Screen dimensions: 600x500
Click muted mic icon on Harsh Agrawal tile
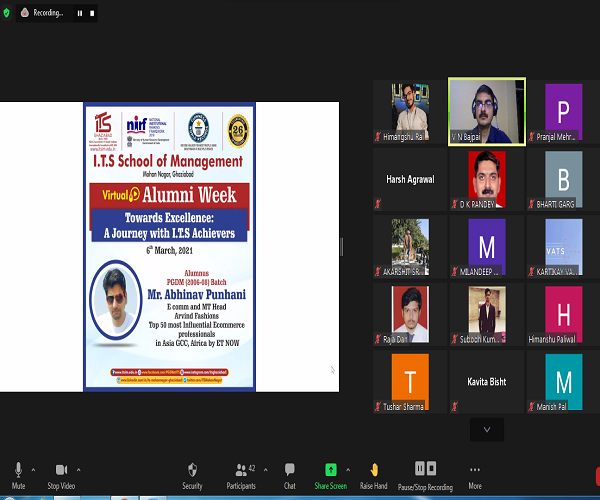point(378,204)
